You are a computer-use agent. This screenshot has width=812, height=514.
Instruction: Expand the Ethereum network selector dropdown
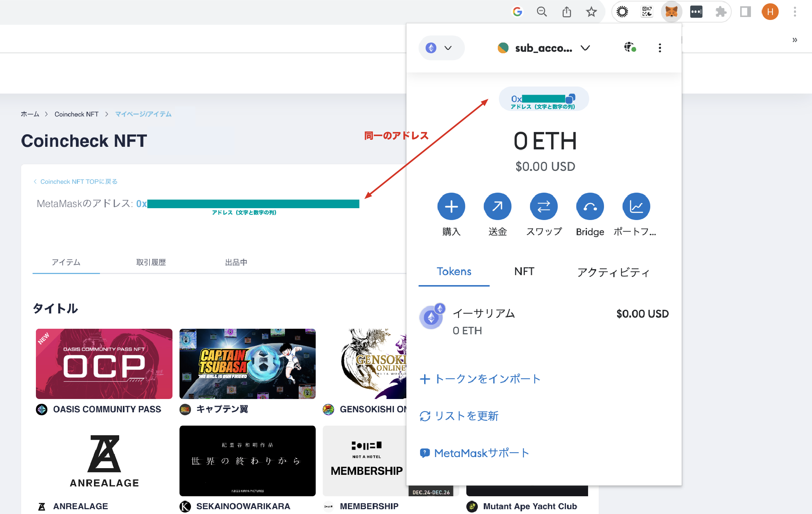click(x=441, y=48)
